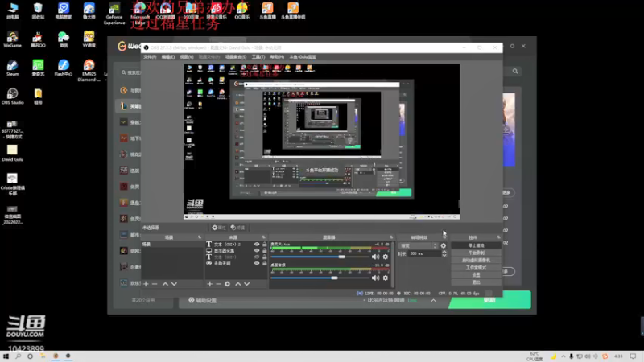Image resolution: width=644 pixels, height=362 pixels.
Task: Click 设置 button in 控件 panel
Action: point(476,275)
